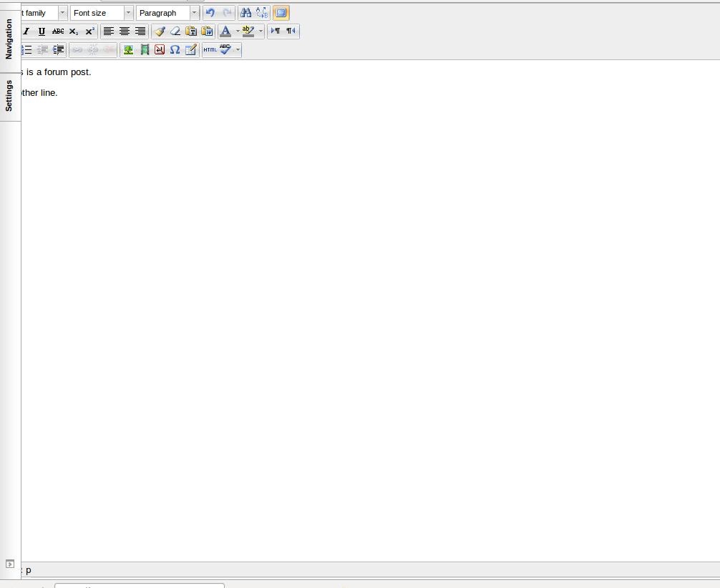This screenshot has height=588, width=720.
Task: Open the spellchecker language dropdown arrow
Action: 238,50
